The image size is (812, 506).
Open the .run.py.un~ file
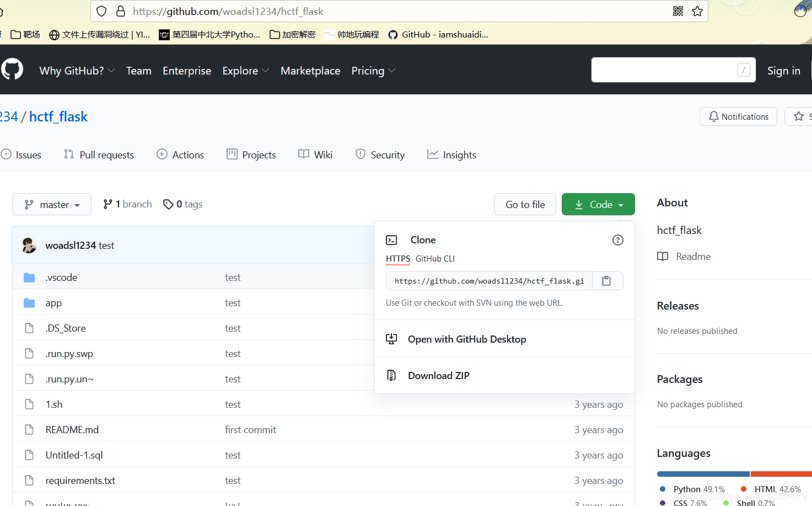click(x=69, y=379)
